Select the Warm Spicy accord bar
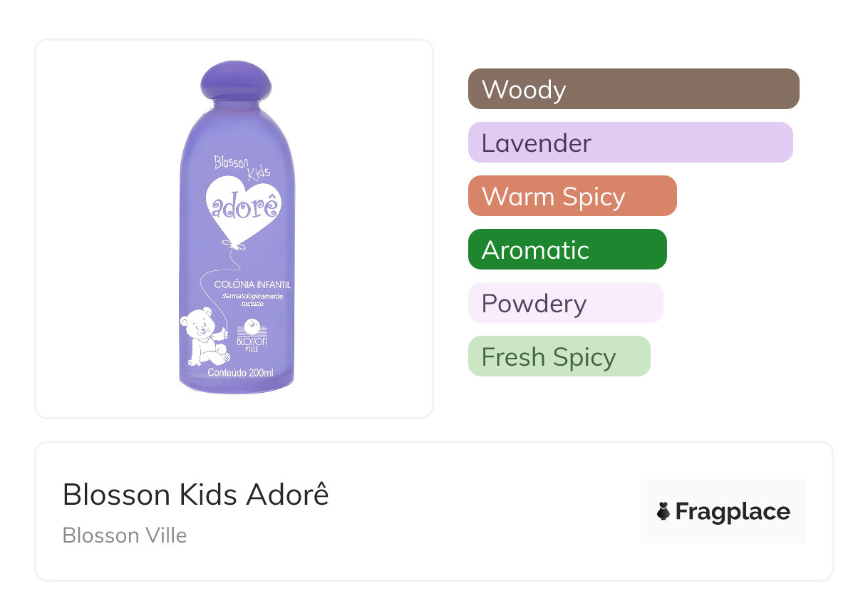868x616 pixels. tap(572, 196)
